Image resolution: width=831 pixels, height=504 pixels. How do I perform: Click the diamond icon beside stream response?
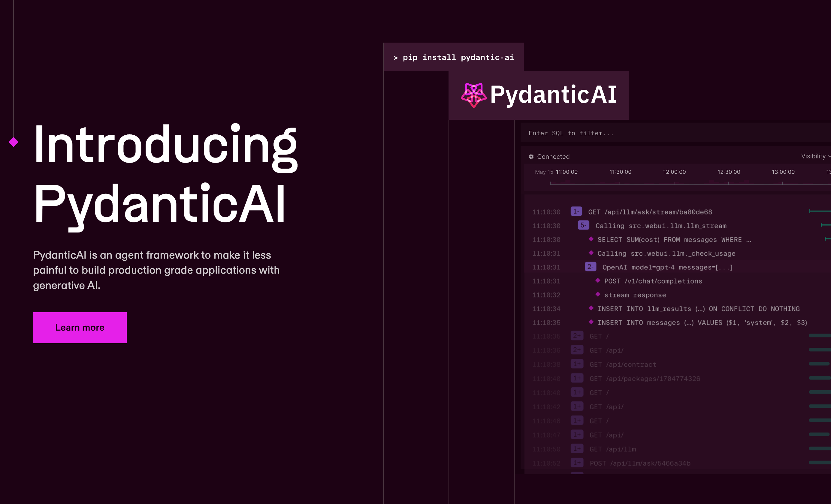pyautogui.click(x=598, y=295)
